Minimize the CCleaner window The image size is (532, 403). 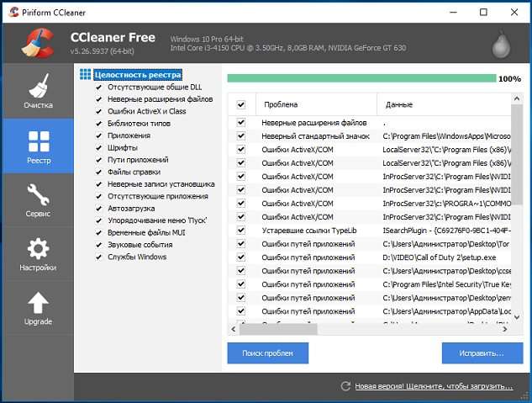point(453,13)
